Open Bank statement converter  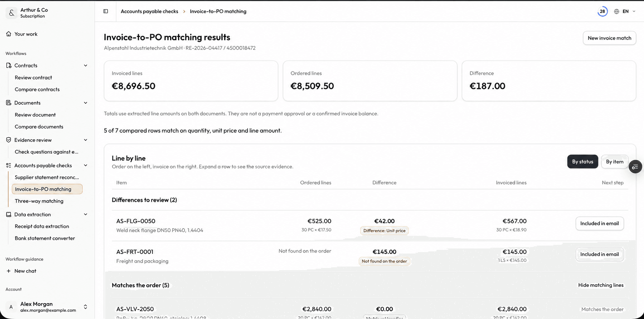45,238
